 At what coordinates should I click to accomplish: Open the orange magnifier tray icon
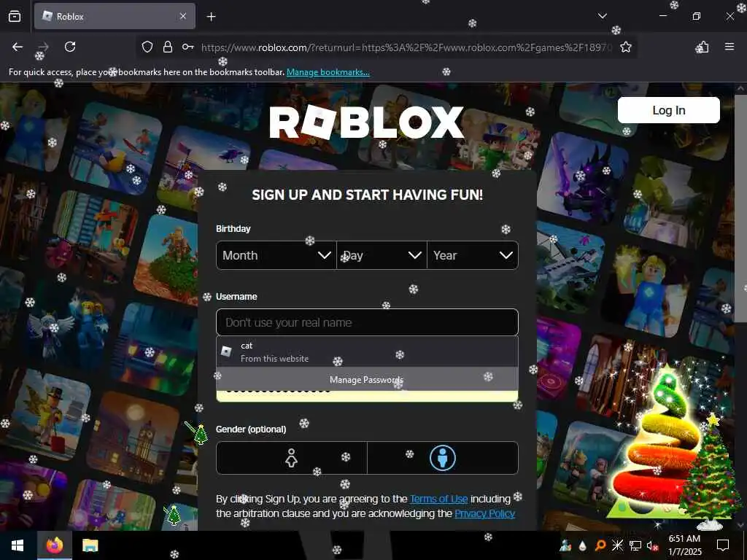(600, 545)
